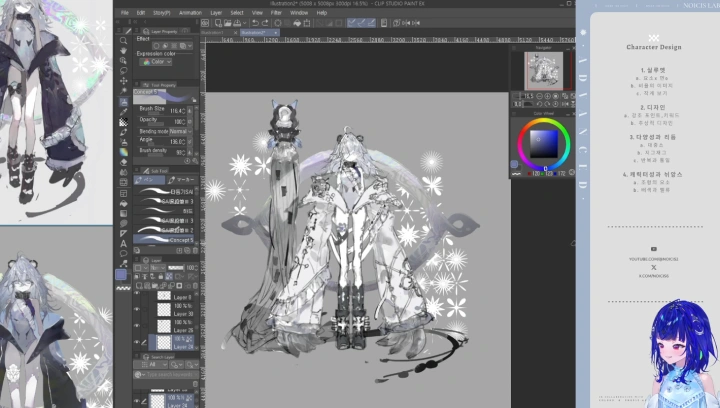Open the File menu
The height and width of the screenshot is (408, 720).
[124, 13]
